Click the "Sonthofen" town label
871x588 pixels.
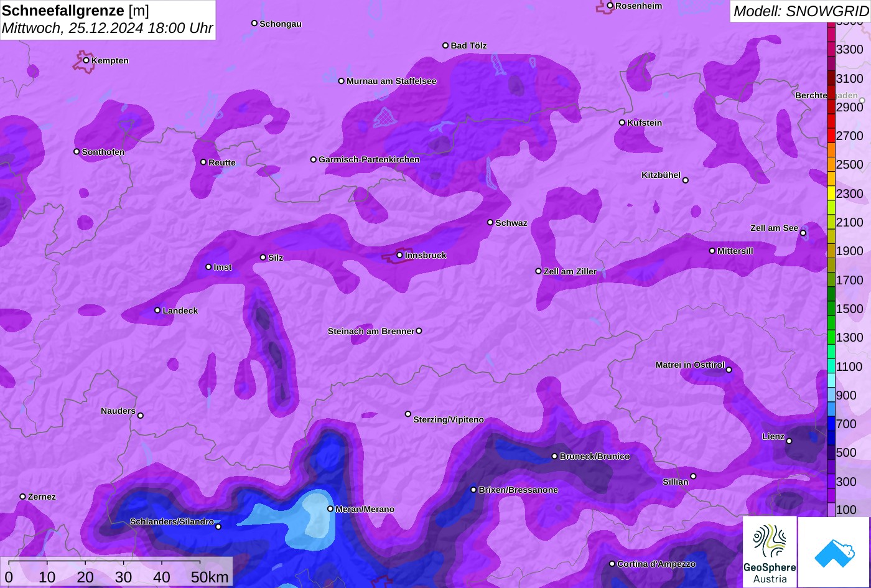[103, 152]
